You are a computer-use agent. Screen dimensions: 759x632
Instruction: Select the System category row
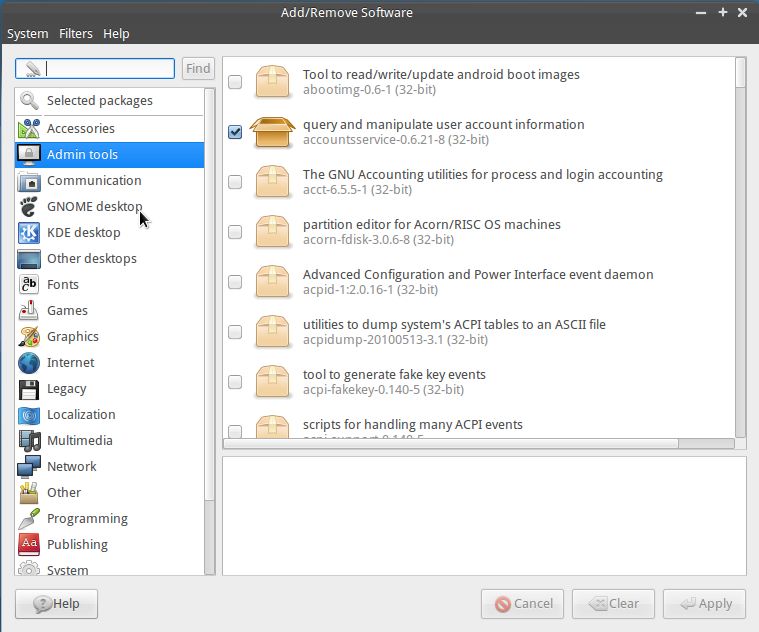(x=109, y=569)
